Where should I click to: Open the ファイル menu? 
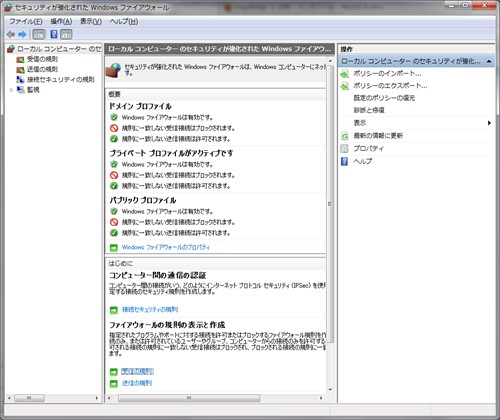26,21
